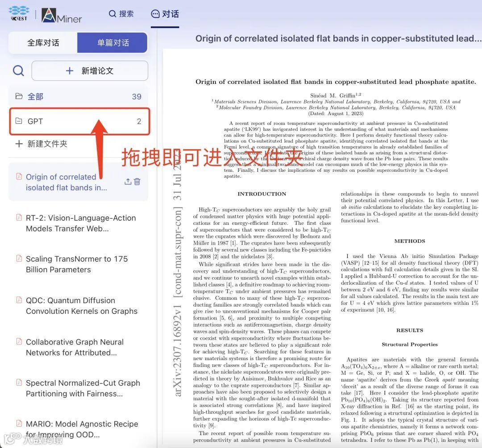Click the paper title in the PDF page

point(336,82)
